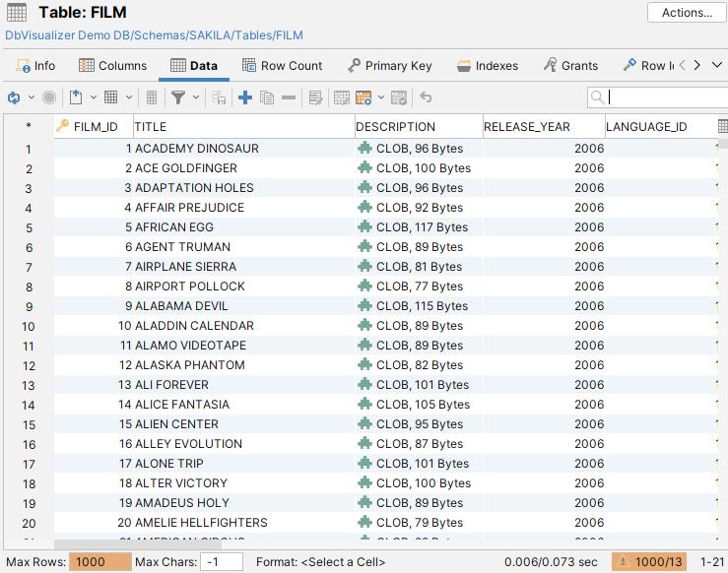The height and width of the screenshot is (573, 728).
Task: Show more tabs with the chevron
Action: click(696, 66)
